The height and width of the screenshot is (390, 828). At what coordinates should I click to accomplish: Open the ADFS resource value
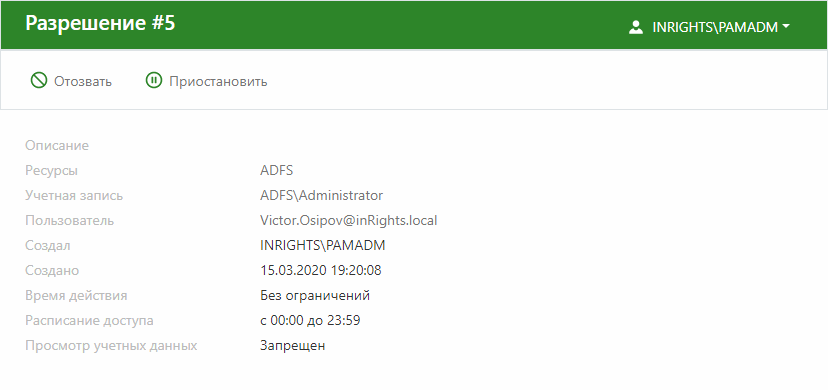(x=277, y=170)
